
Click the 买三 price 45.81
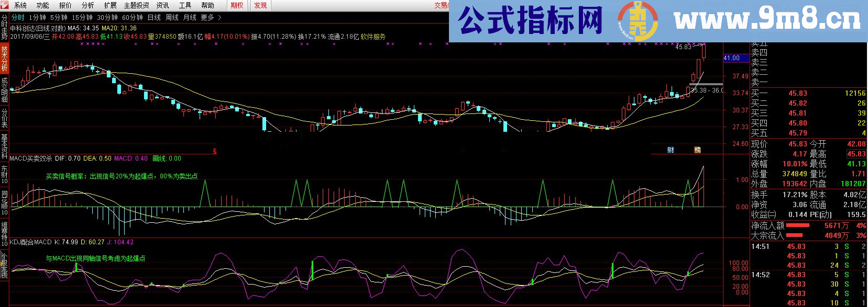[798, 113]
